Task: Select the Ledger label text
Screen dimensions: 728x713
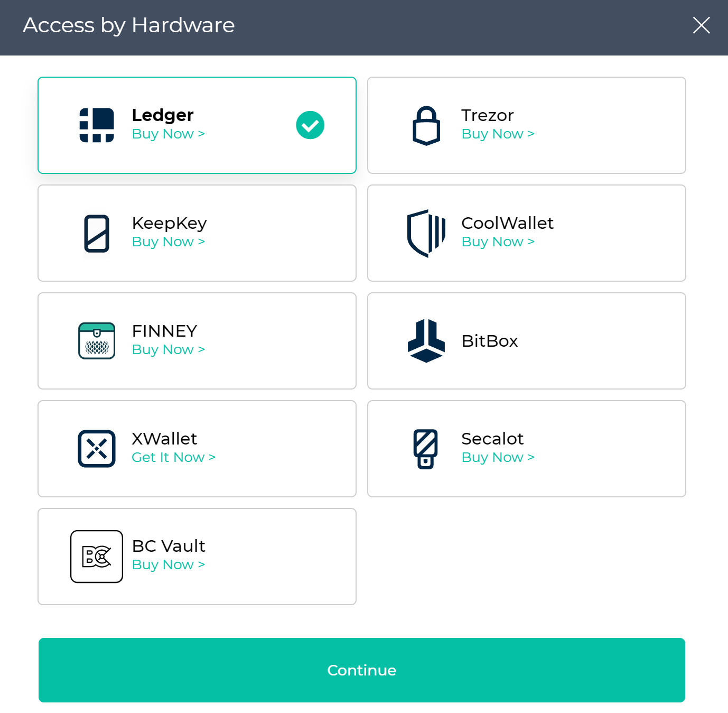Action: 163,115
